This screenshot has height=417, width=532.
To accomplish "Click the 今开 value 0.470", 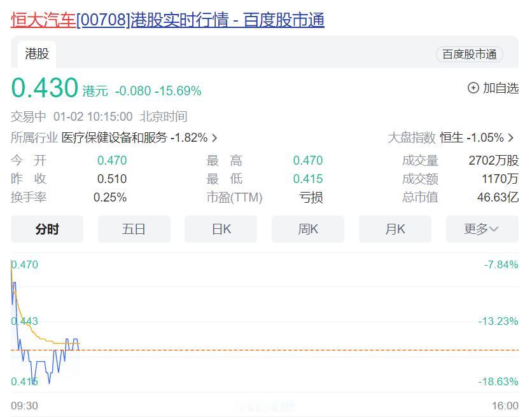I will click(112, 160).
